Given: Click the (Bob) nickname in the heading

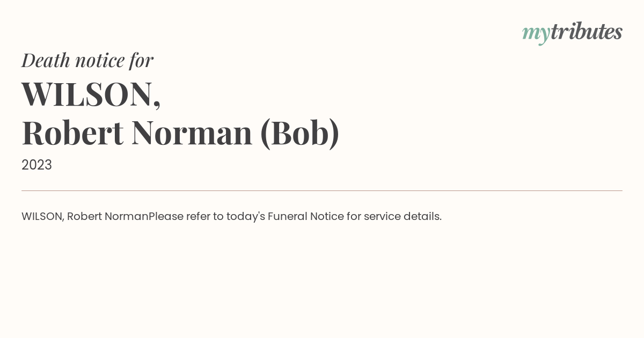Looking at the screenshot, I should pos(300,133).
